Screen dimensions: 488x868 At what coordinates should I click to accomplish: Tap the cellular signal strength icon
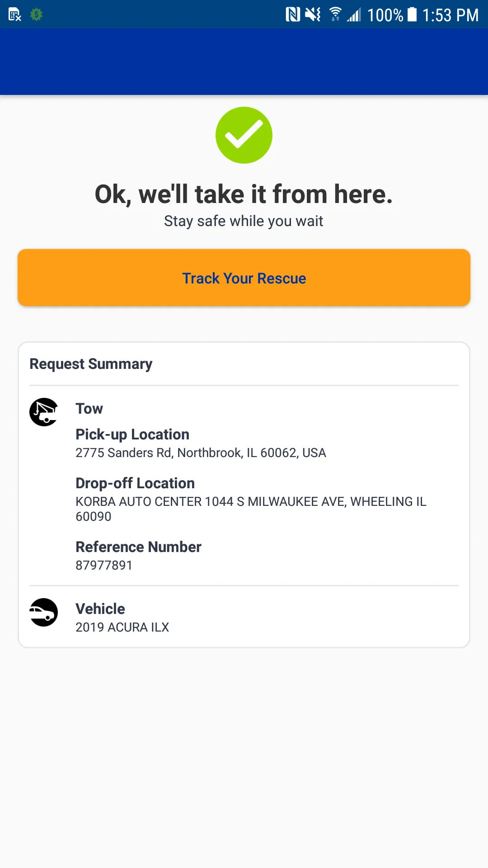(x=354, y=15)
